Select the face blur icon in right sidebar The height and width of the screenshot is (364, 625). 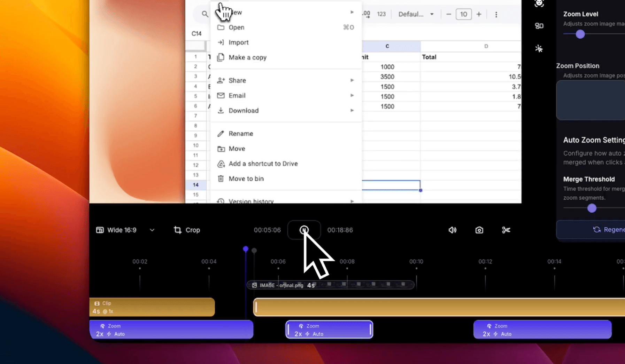540,3
